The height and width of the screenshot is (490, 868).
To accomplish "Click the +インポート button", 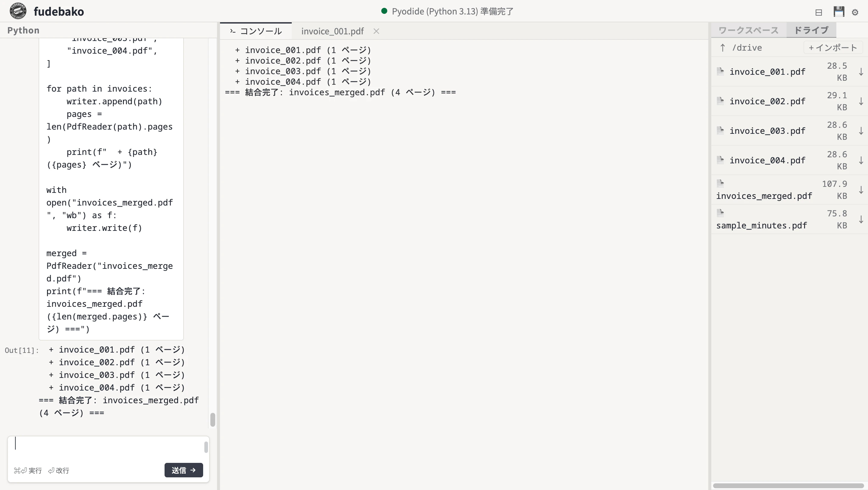I will pyautogui.click(x=833, y=48).
